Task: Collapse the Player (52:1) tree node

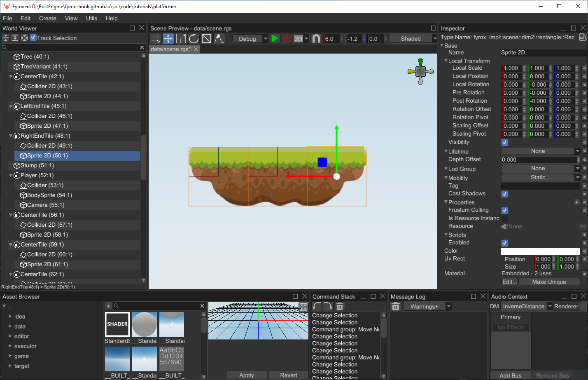Action: (11, 175)
